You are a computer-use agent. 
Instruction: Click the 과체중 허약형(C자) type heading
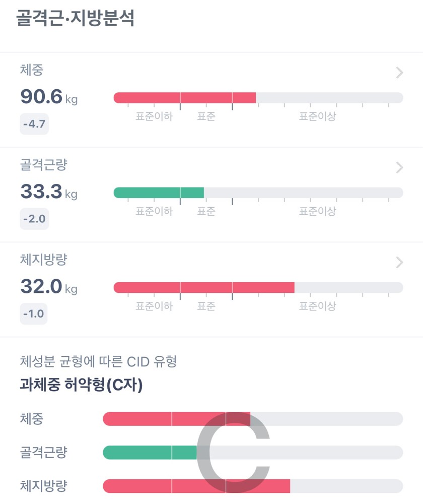click(81, 386)
